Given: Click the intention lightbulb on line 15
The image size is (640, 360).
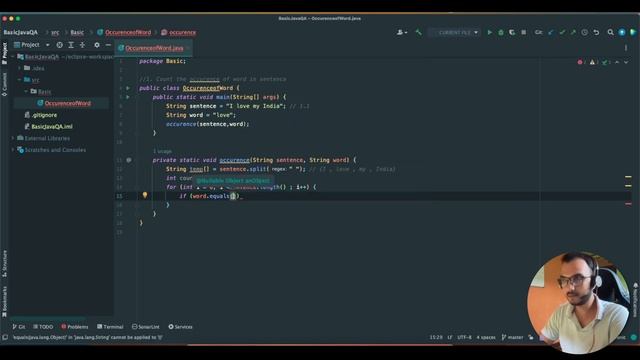Looking at the screenshot, I should point(145,195).
